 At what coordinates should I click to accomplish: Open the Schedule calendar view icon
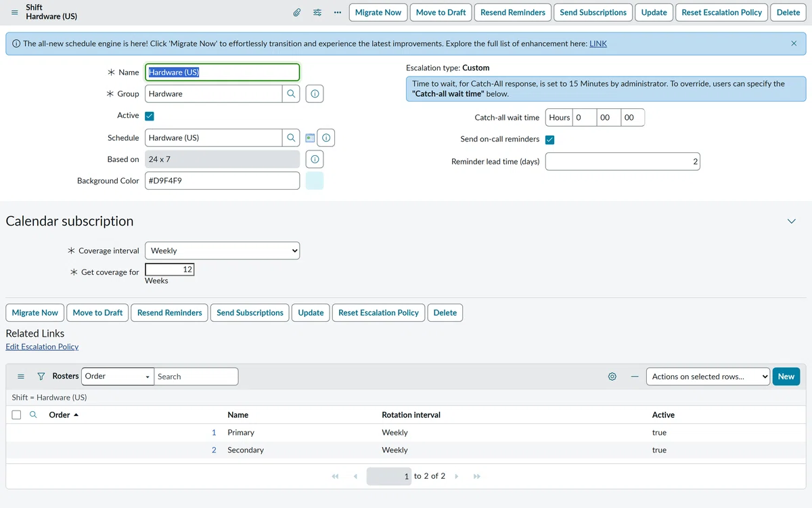(310, 137)
